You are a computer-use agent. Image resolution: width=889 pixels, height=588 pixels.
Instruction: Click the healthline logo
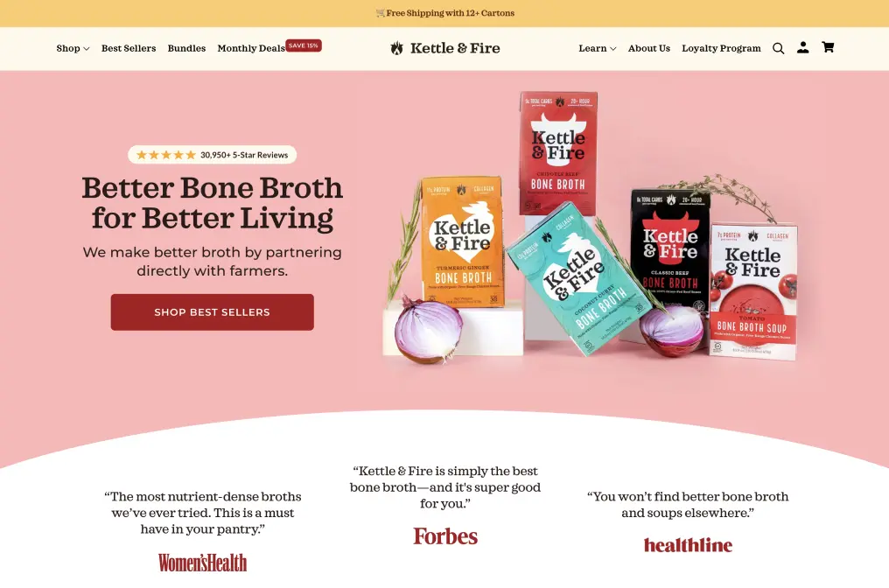coord(688,545)
